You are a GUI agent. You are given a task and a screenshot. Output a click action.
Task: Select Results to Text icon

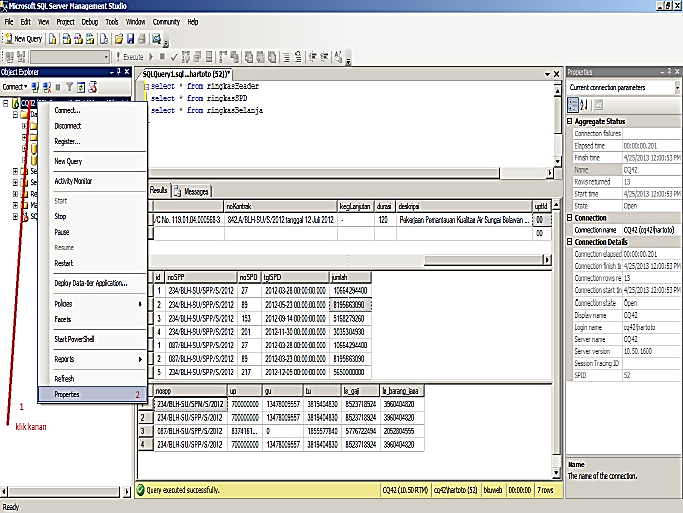tap(249, 57)
